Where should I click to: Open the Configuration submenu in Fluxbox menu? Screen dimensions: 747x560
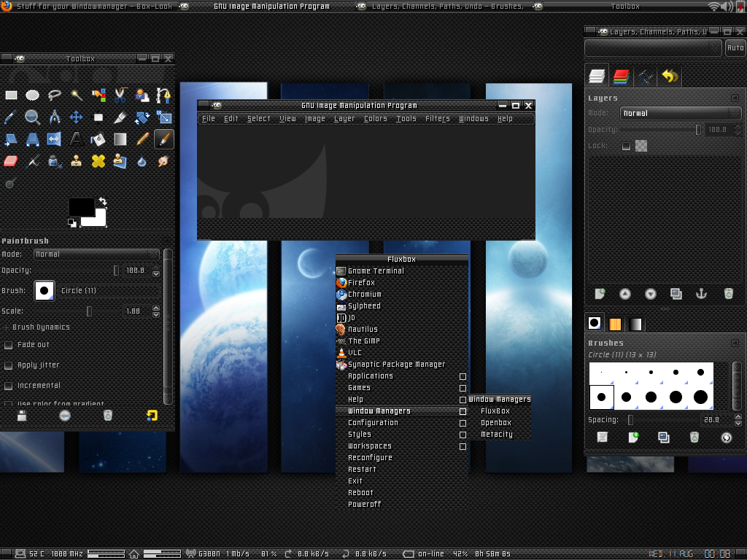coord(402,423)
